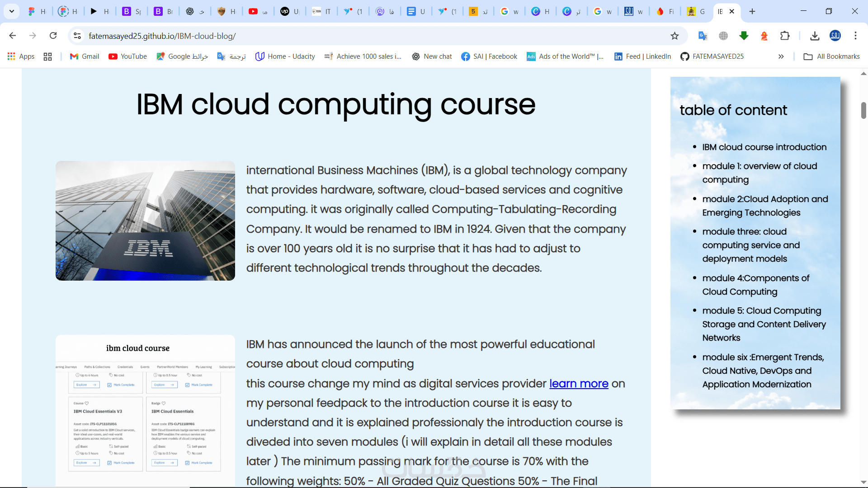Click the site information icon in address bar
868x488 pixels.
(x=77, y=36)
